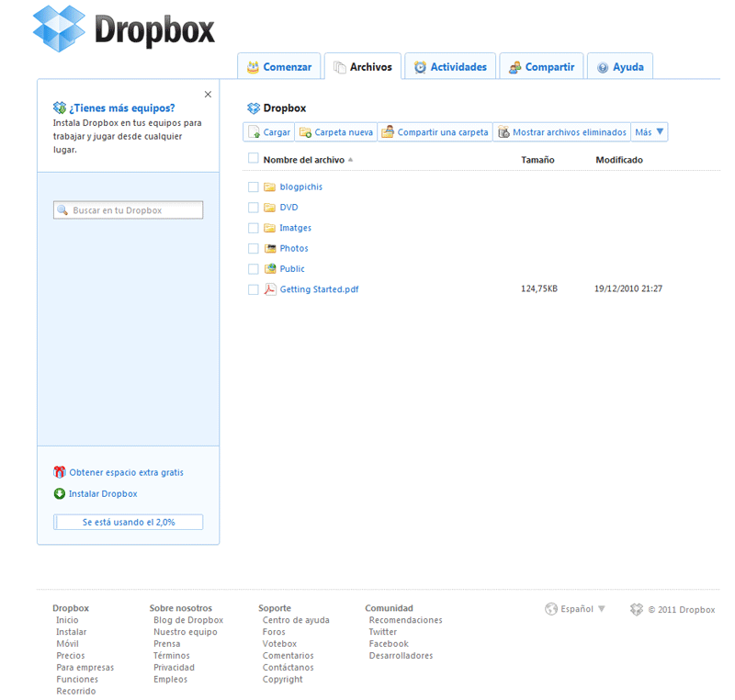735x700 pixels.
Task: Open the Precios footer link
Action: [x=71, y=656]
